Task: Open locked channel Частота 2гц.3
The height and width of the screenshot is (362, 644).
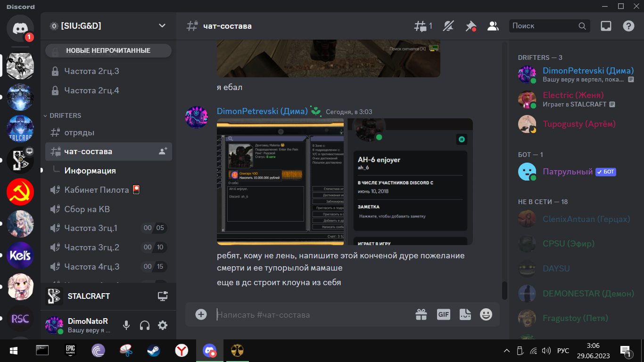Action: tap(108, 71)
